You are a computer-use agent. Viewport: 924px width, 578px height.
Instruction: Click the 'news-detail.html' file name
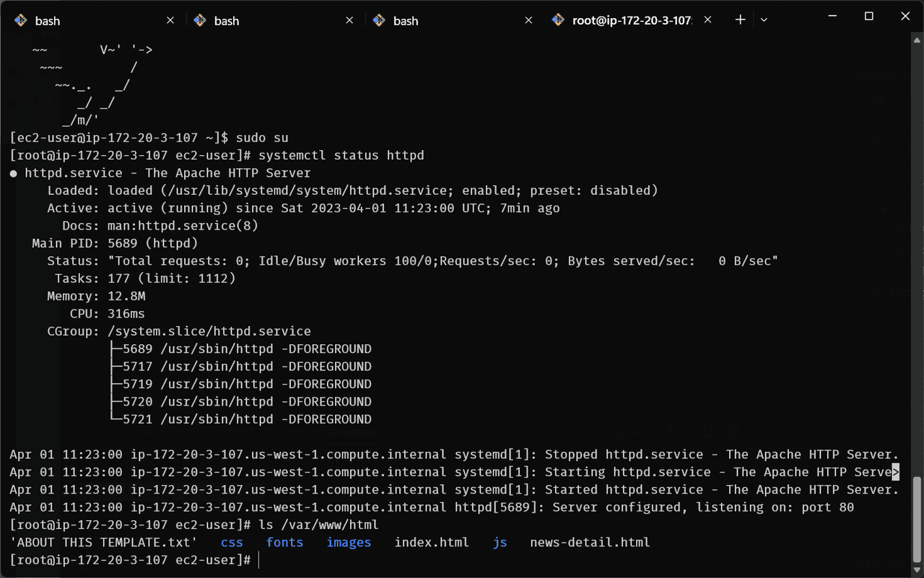(590, 542)
